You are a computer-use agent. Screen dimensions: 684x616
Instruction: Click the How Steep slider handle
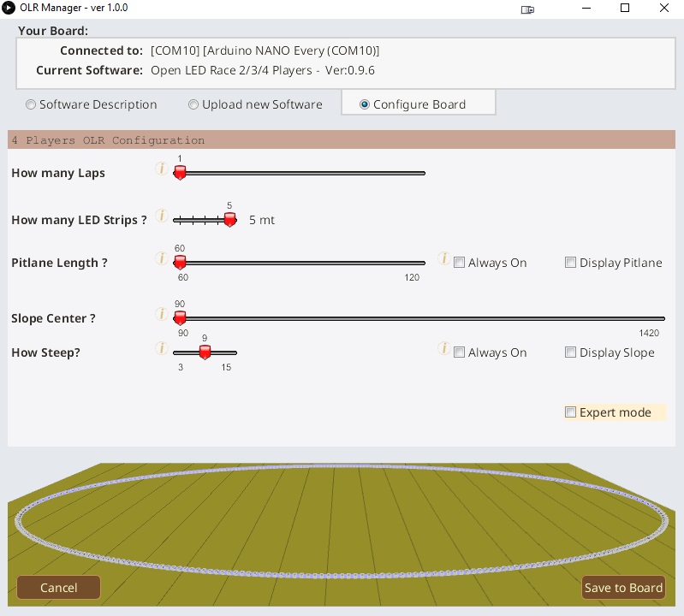tap(205, 352)
